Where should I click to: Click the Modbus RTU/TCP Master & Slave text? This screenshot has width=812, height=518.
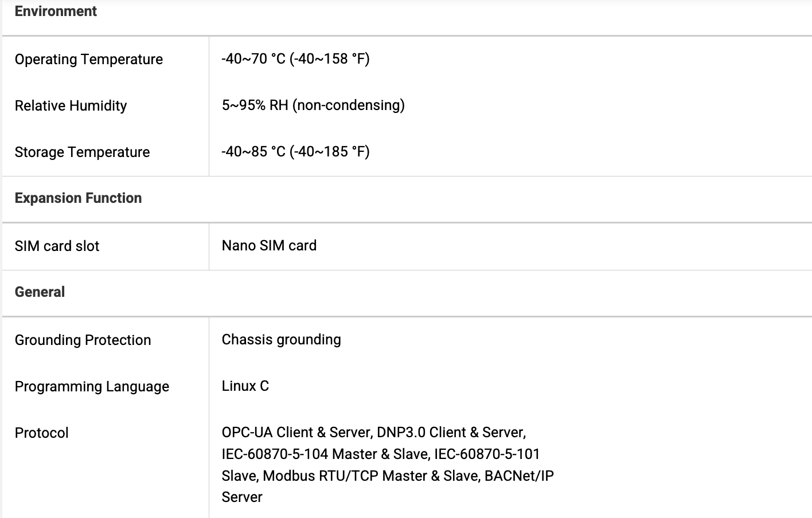[372, 476]
